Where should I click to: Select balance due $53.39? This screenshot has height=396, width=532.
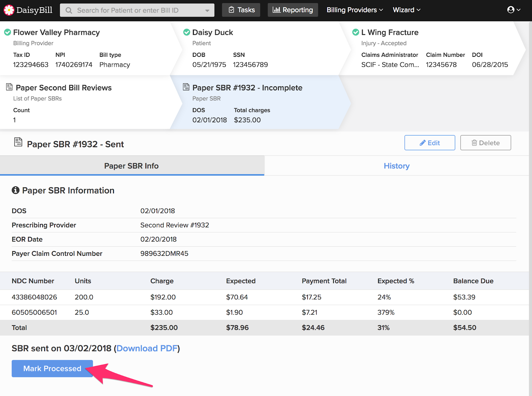(x=464, y=297)
